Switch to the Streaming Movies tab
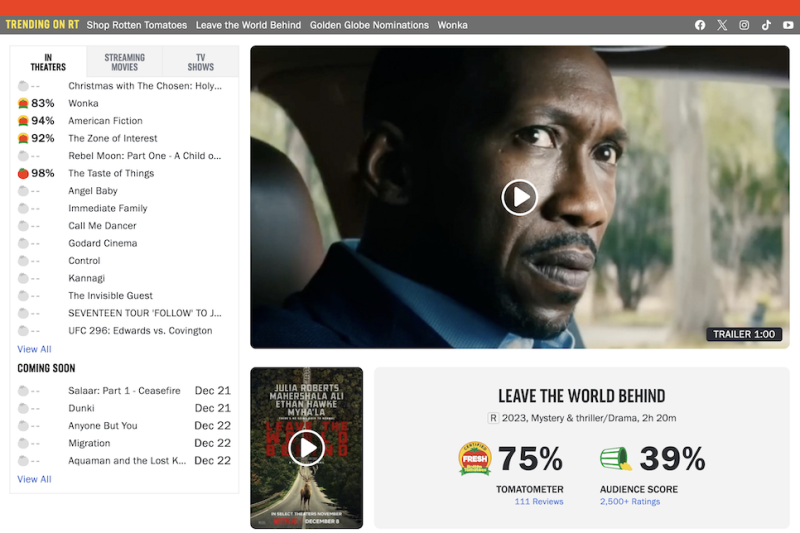The width and height of the screenshot is (800, 533). coord(124,62)
